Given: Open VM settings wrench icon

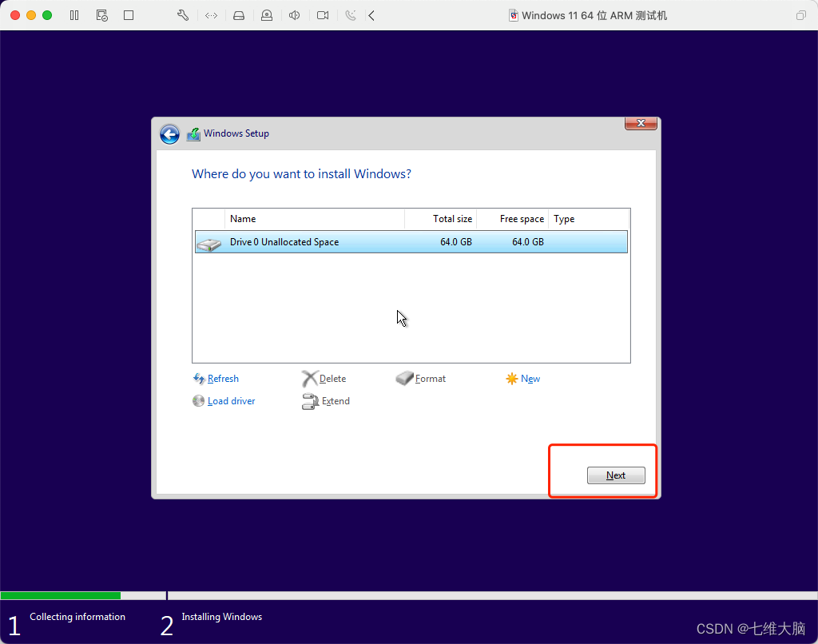Looking at the screenshot, I should point(183,16).
